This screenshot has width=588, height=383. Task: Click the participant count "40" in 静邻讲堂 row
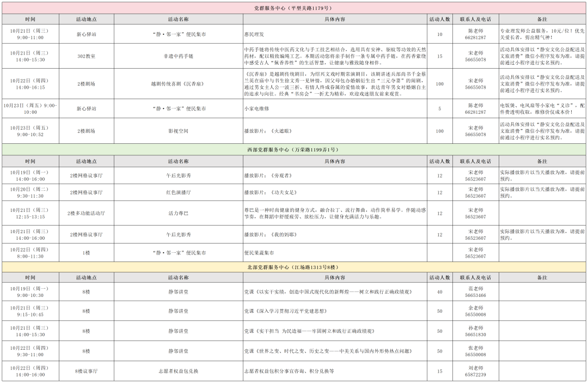point(440,292)
